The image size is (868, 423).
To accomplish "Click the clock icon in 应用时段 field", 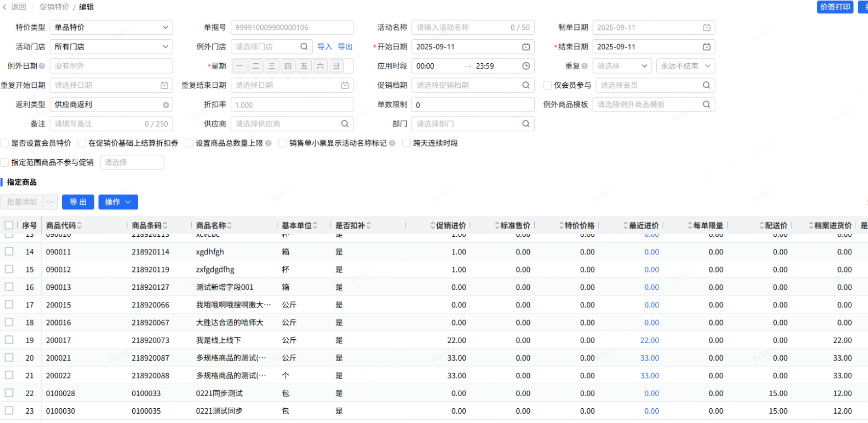I will (526, 66).
